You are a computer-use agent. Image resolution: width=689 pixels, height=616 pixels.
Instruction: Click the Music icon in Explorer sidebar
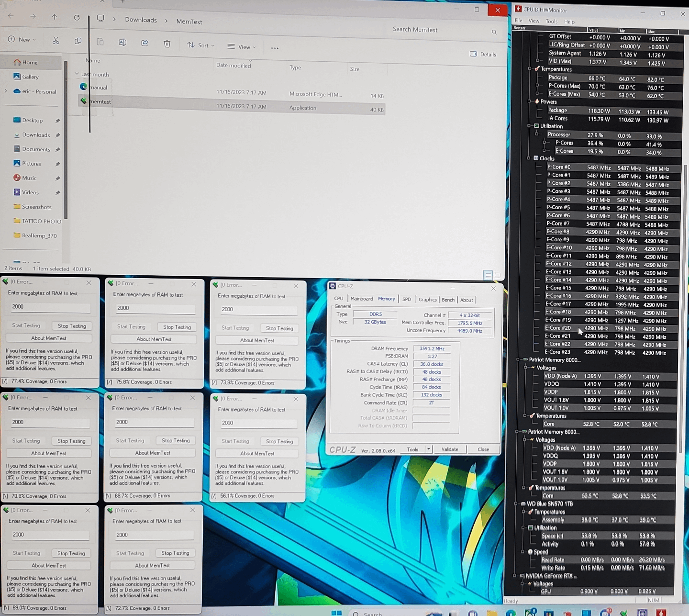coord(17,178)
